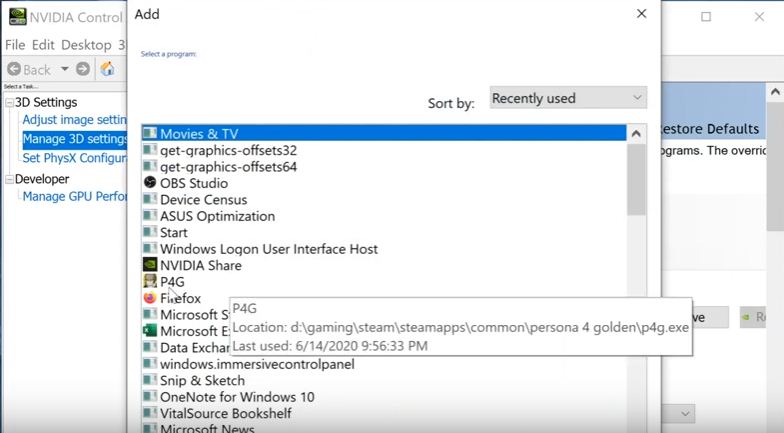Maximize the NVIDIA Control Panel window
This screenshot has height=433, width=784.
706,16
